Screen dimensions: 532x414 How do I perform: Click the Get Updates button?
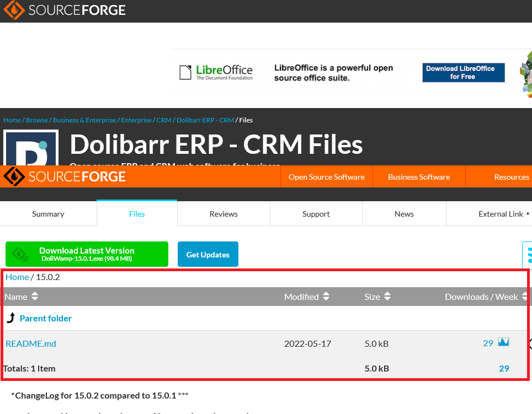tap(208, 254)
